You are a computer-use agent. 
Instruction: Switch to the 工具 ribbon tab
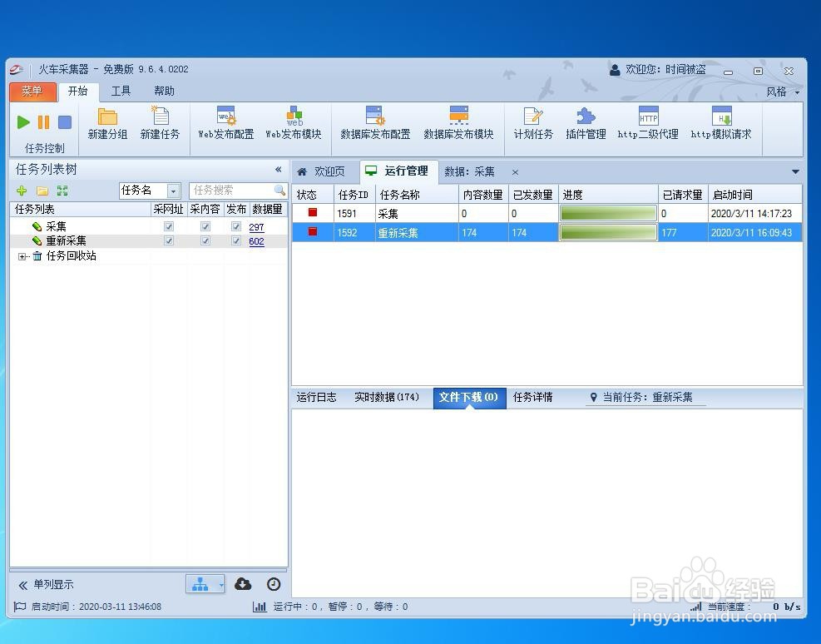coord(121,91)
